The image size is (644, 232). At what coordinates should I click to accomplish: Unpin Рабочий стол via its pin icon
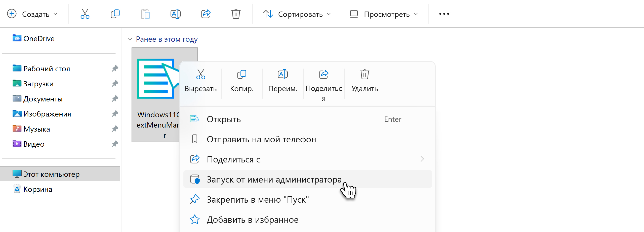(x=115, y=68)
